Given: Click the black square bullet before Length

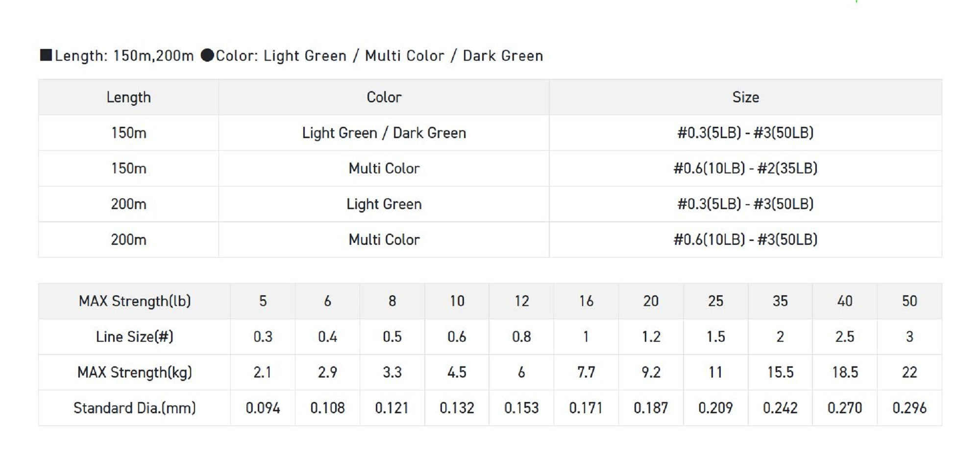Looking at the screenshot, I should [46, 55].
